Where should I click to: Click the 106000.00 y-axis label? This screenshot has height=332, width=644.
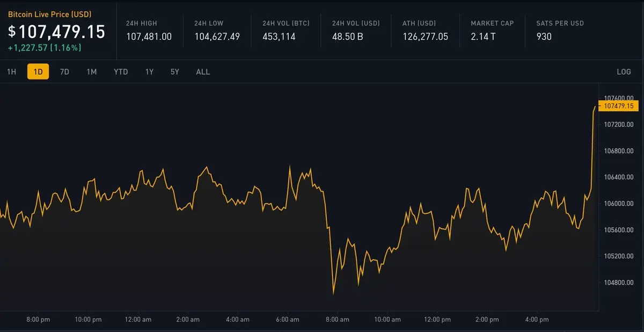click(x=619, y=203)
